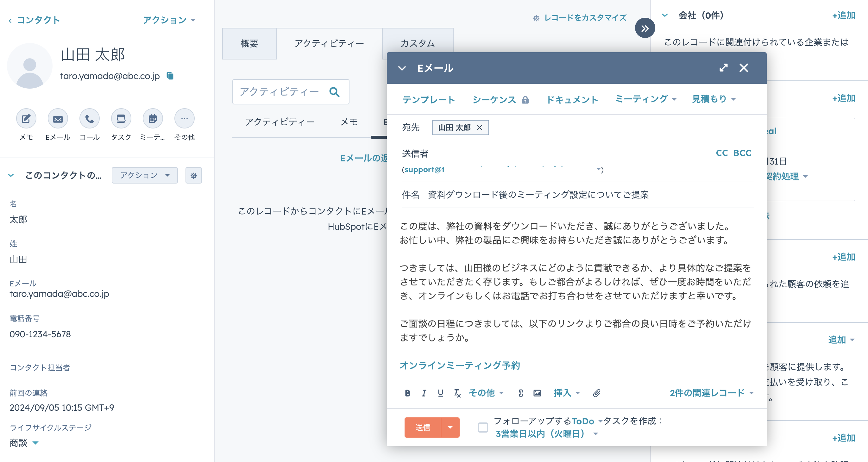Viewport: 868px width, 462px height.
Task: Open the テンプレート option in composer
Action: (429, 100)
